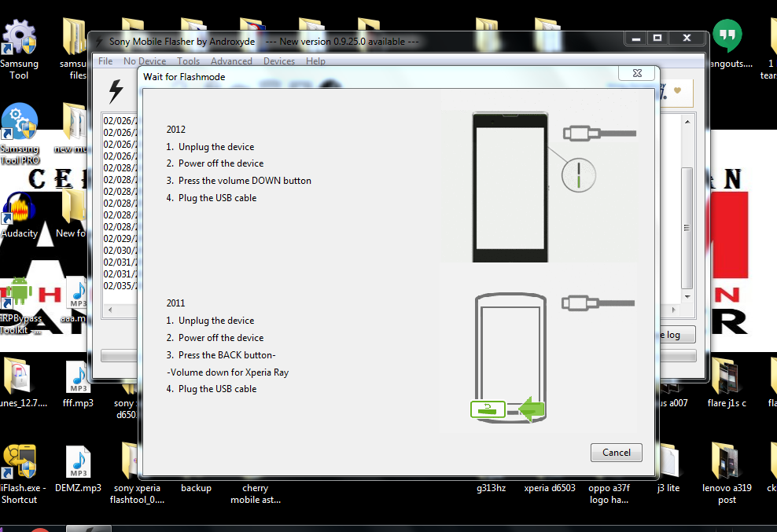Click the '2011' heading text
Viewport: 777px width, 532px height.
tap(175, 303)
